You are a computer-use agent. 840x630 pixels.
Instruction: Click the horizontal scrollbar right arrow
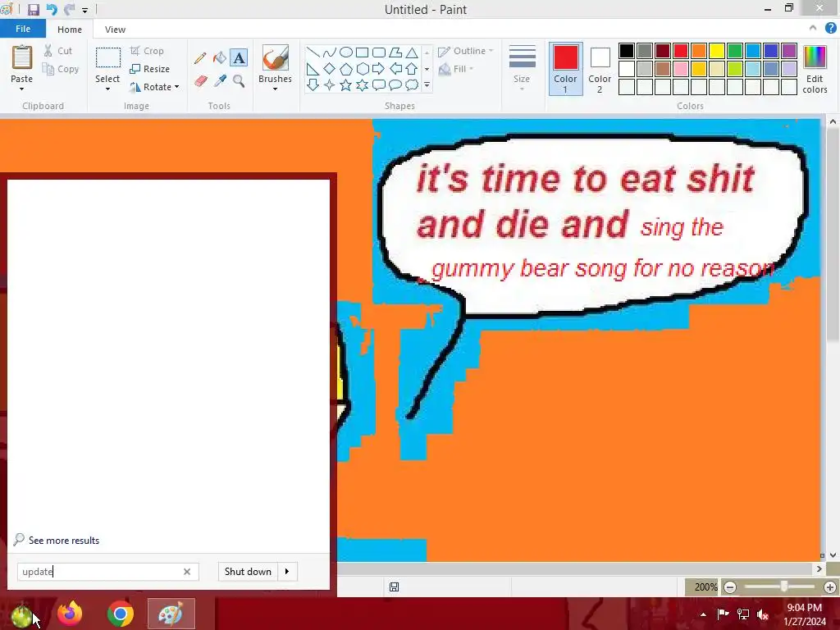pos(819,569)
